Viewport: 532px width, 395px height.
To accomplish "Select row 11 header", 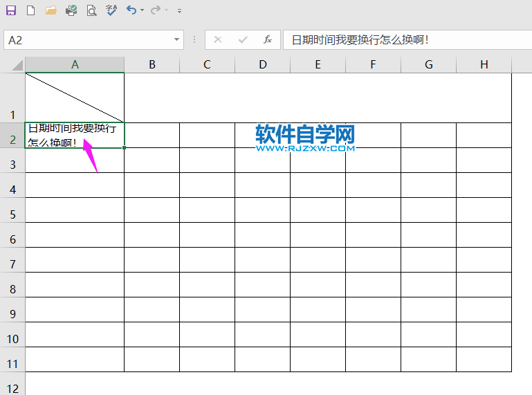I will point(12,359).
